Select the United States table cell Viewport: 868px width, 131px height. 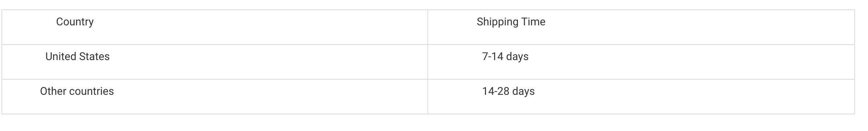pos(215,62)
